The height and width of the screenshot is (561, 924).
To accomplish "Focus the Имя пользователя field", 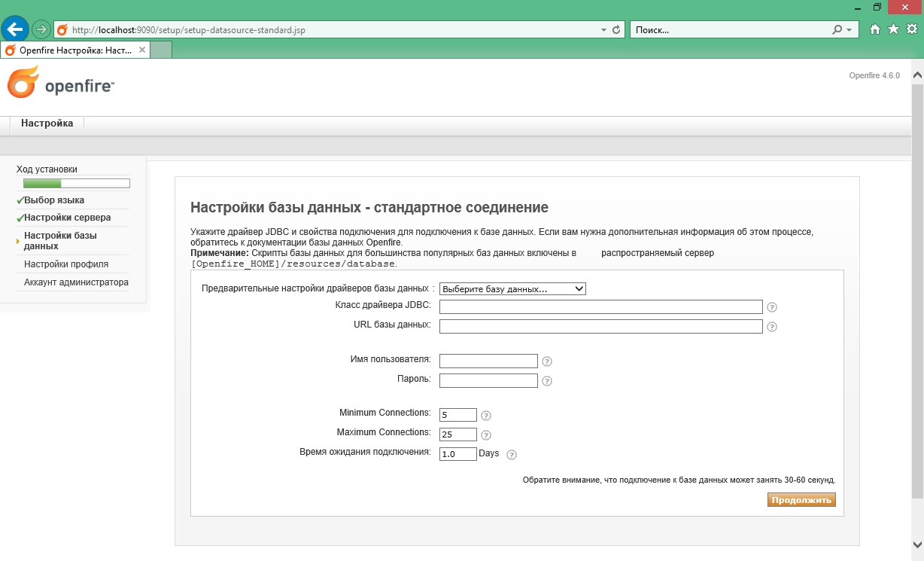I will click(x=488, y=361).
